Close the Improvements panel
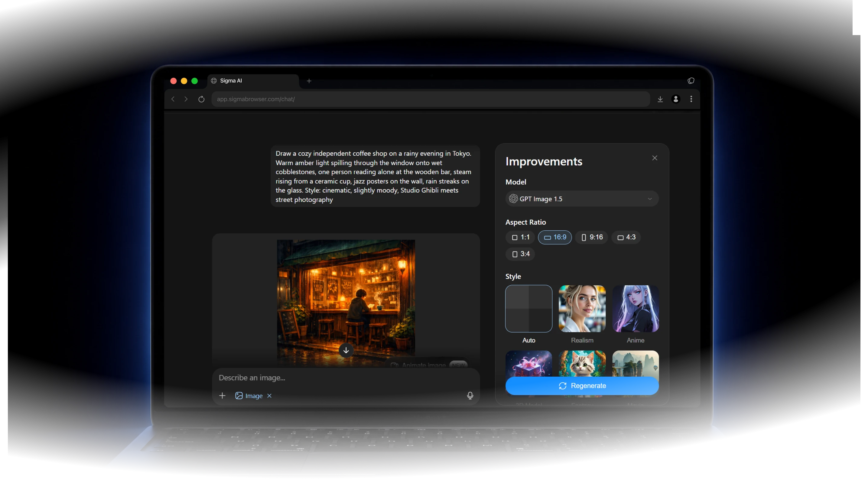This screenshot has width=868, height=493. tap(655, 158)
